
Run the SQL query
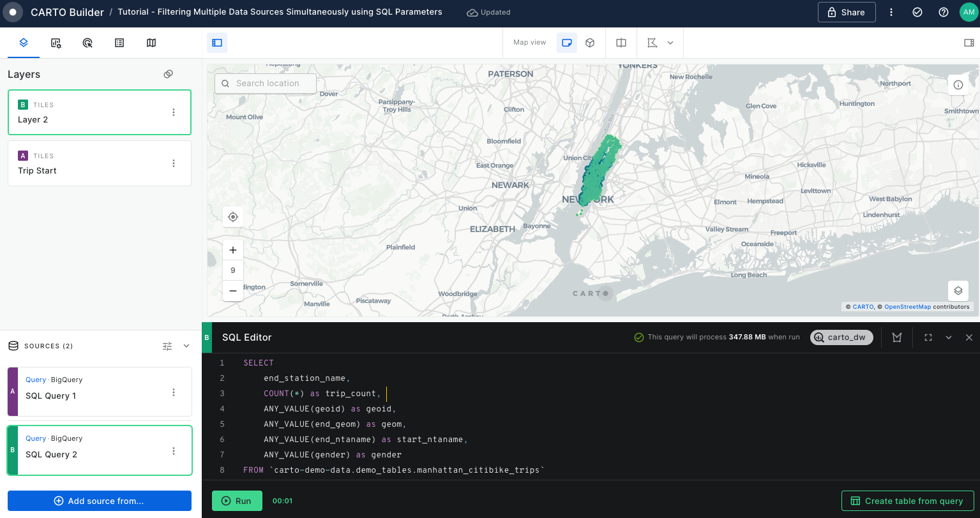237,501
